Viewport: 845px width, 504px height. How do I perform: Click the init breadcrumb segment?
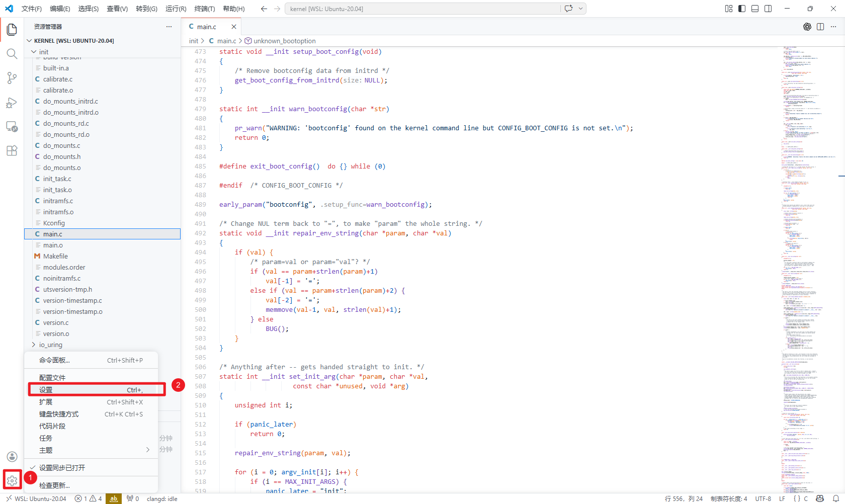[194, 41]
